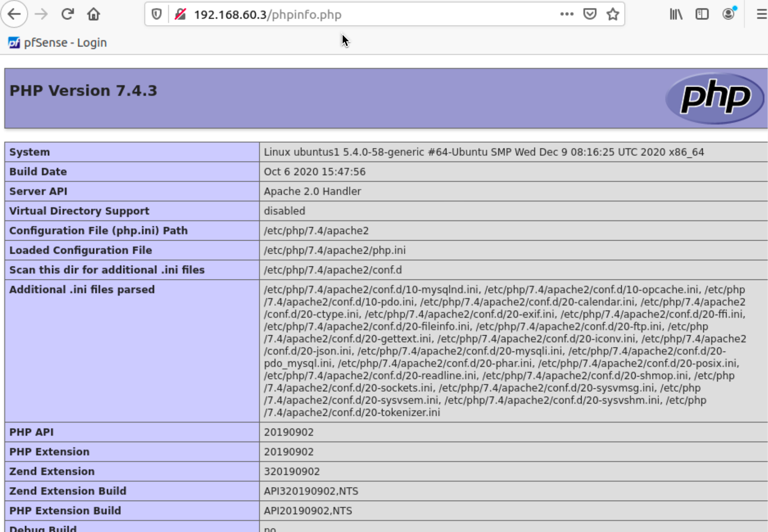Open the pfSense - Login bookmark
The image size is (768, 532).
point(58,43)
